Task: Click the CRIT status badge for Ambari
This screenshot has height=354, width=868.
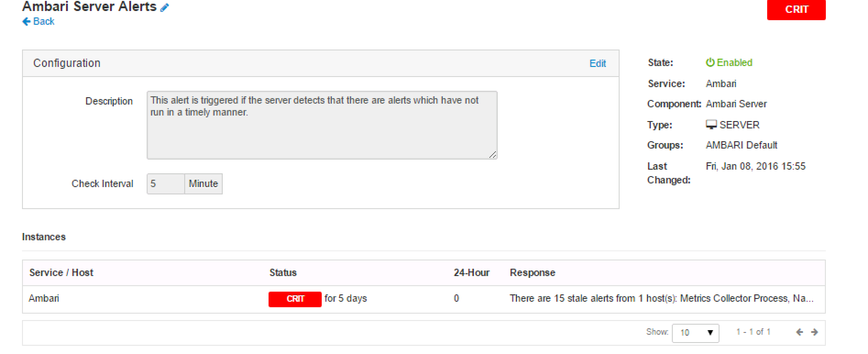Action: [x=295, y=299]
